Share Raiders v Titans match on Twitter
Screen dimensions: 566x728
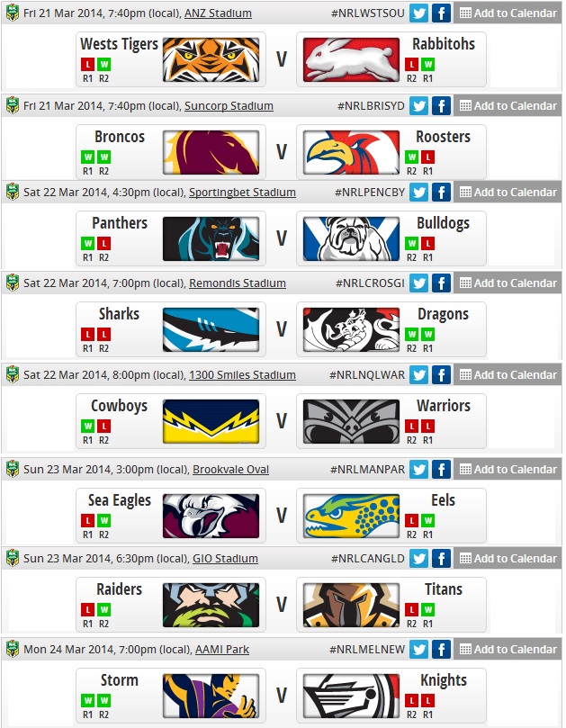tap(418, 559)
